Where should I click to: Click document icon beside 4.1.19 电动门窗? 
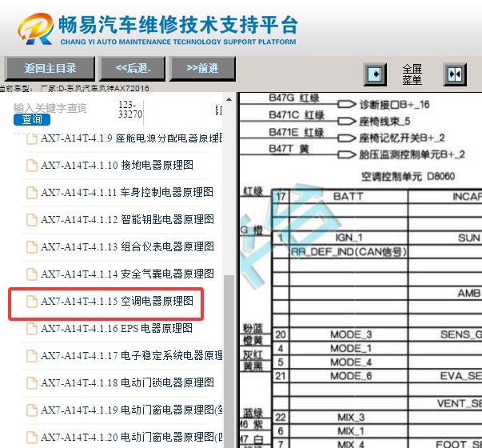[x=32, y=410]
